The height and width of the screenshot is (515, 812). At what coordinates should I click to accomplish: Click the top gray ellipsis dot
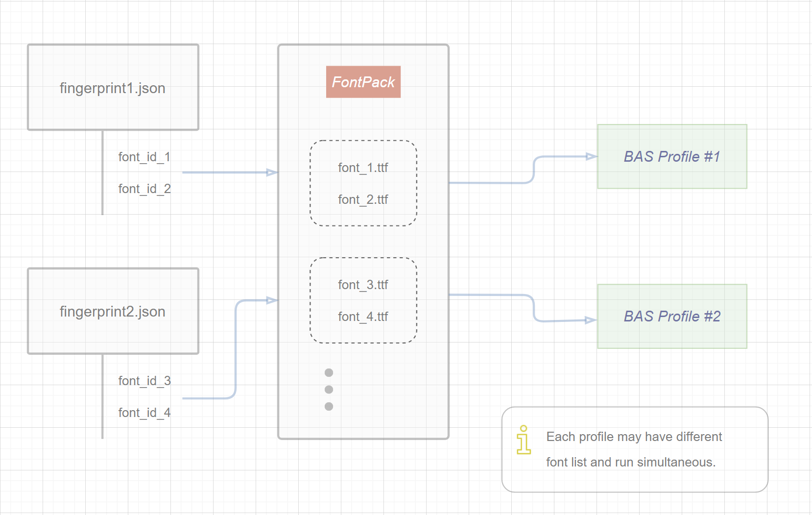pos(329,373)
